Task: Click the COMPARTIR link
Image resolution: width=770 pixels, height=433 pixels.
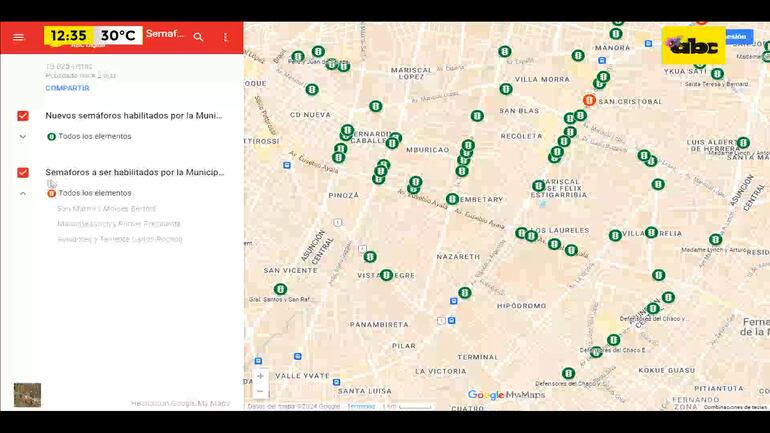Action: click(67, 88)
